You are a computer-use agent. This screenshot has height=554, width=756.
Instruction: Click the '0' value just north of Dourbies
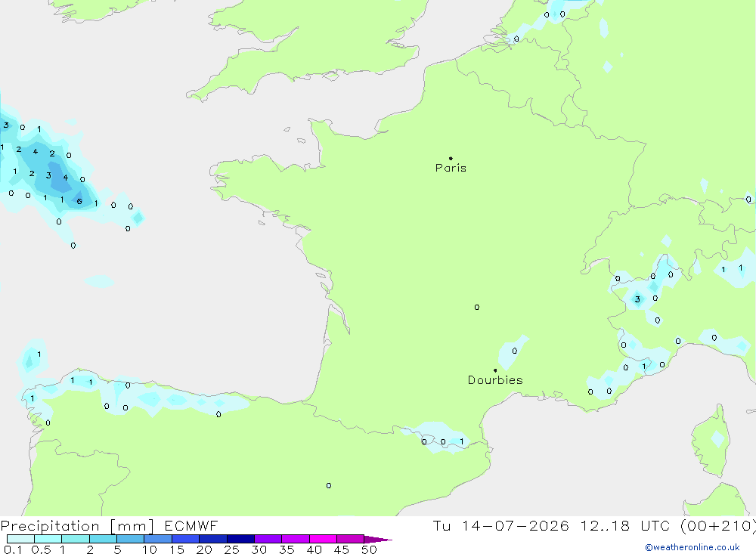point(514,351)
